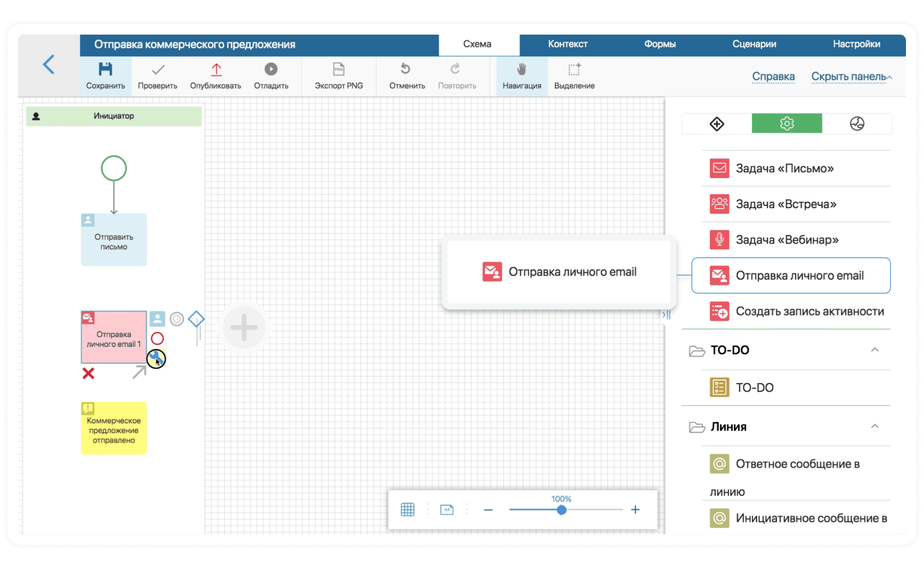Switch to the Контекст tab
This screenshot has height=569, width=924.
(x=567, y=44)
